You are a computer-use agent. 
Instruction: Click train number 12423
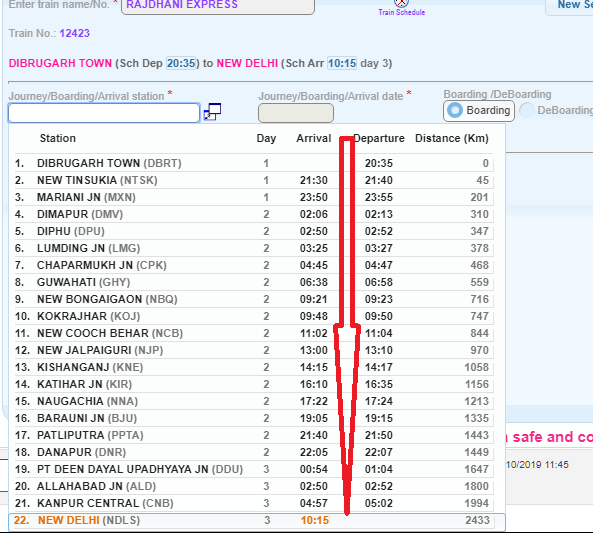click(75, 33)
